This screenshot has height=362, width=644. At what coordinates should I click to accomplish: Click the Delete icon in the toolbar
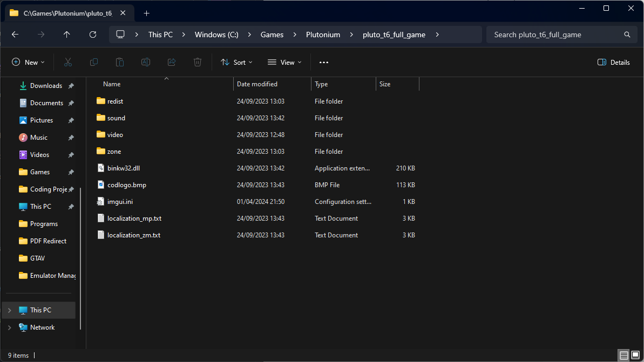pyautogui.click(x=197, y=62)
